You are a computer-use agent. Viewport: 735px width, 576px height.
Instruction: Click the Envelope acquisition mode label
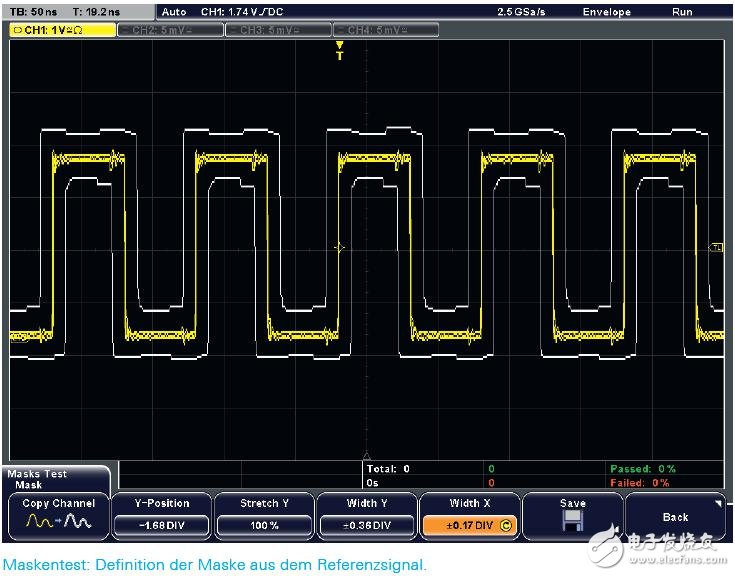pos(606,12)
